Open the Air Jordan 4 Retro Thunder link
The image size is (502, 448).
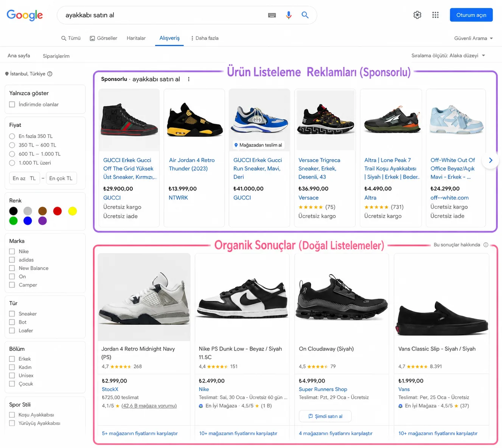click(x=192, y=164)
